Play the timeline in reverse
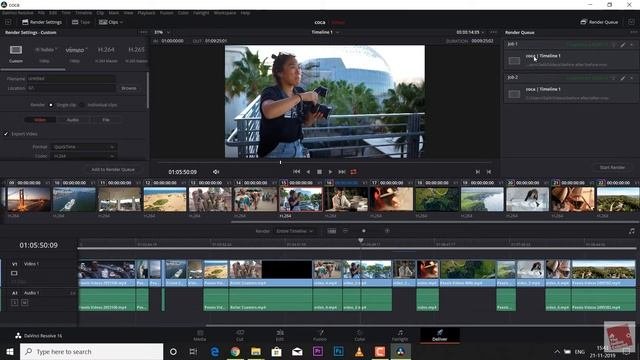This screenshot has height=360, width=640. [x=308, y=172]
